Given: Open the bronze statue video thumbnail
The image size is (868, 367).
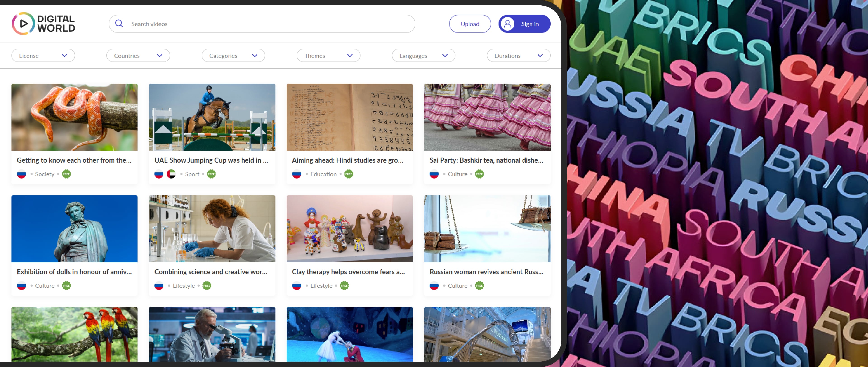Looking at the screenshot, I should click(x=74, y=228).
